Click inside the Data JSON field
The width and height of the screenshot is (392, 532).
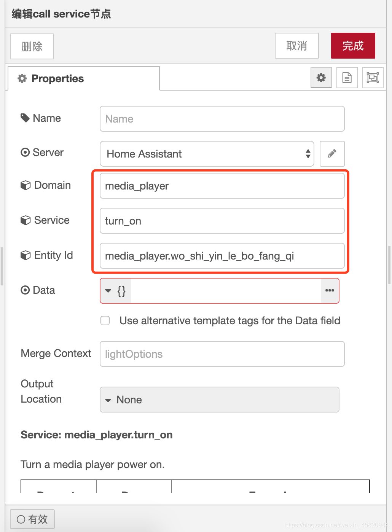point(226,291)
